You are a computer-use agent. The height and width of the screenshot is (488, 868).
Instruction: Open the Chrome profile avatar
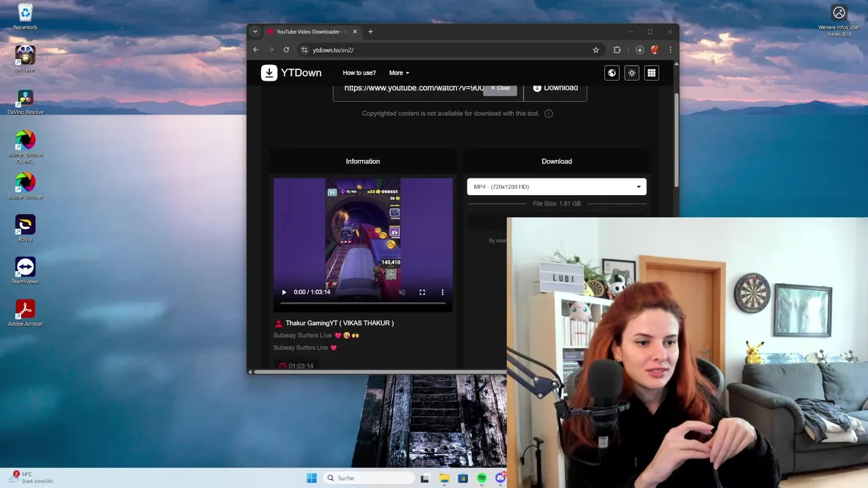(654, 49)
